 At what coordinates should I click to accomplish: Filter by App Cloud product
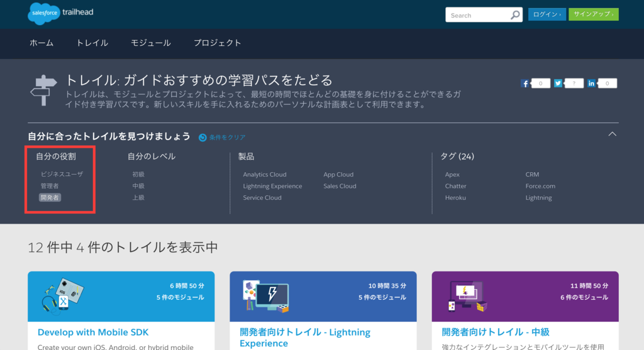point(338,175)
